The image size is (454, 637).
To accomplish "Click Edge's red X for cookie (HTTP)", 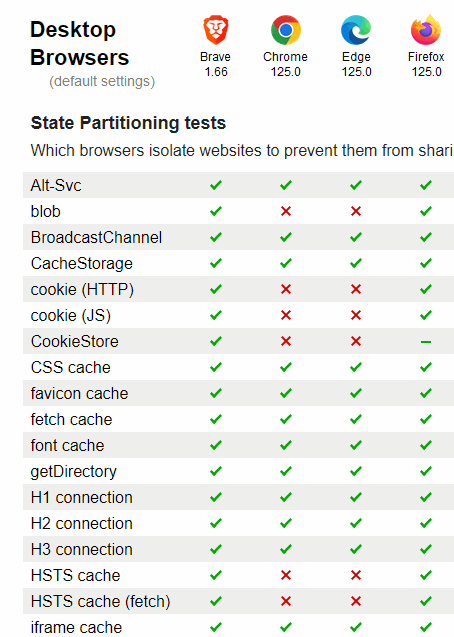I will coord(356,289).
